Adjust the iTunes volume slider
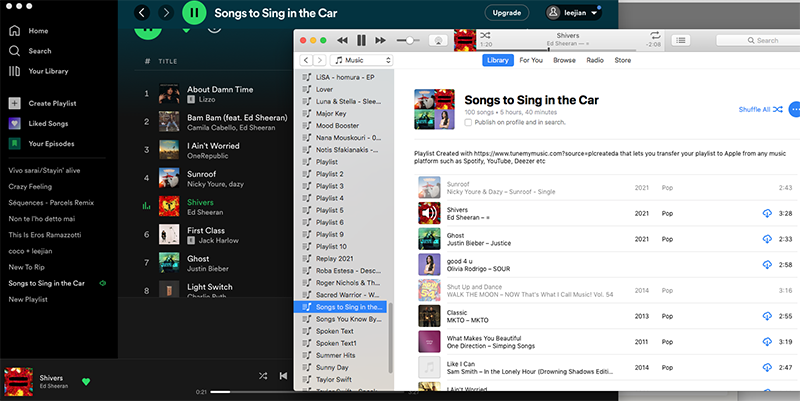 tap(408, 40)
